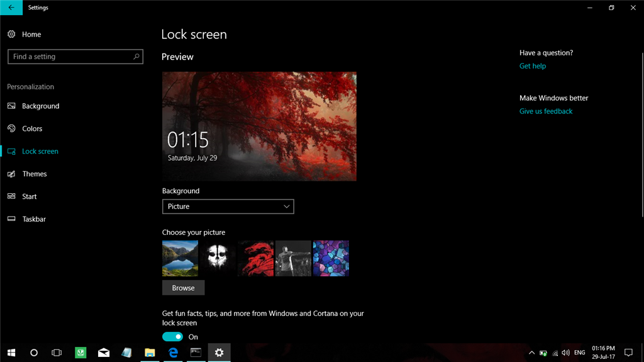This screenshot has width=644, height=362.
Task: Minimize the Settings window
Action: pos(590,8)
